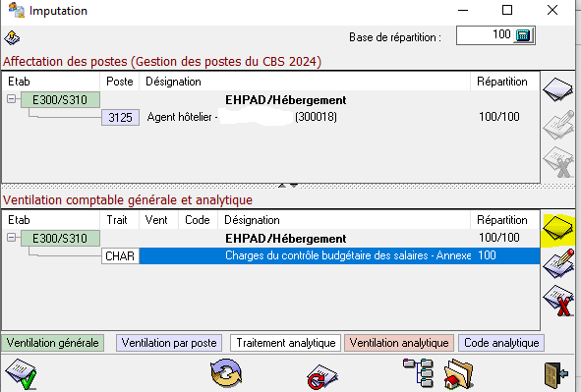Click Code analytique legend button
Viewport: 581px width, 392px height.
(x=501, y=343)
